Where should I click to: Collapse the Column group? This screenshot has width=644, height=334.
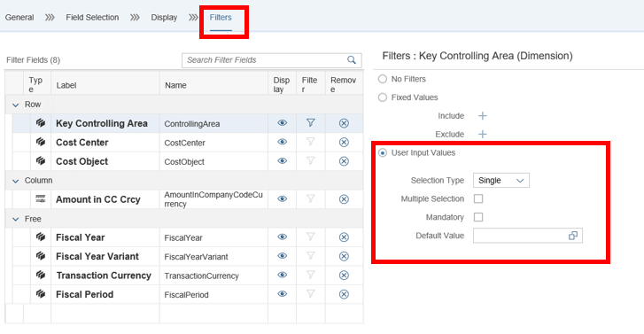click(16, 181)
